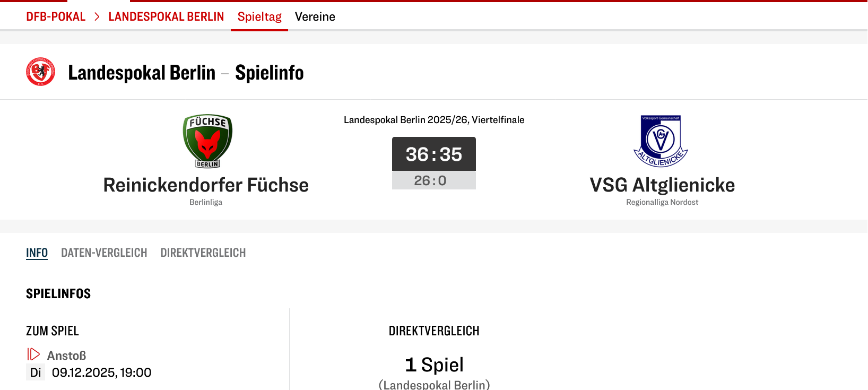This screenshot has width=868, height=390.
Task: Click the Berliner Fußball-Verband logo icon
Action: coord(40,72)
